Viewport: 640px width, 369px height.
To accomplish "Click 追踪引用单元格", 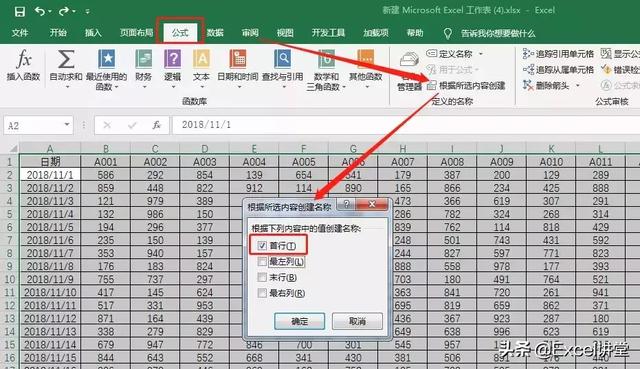I will [558, 53].
